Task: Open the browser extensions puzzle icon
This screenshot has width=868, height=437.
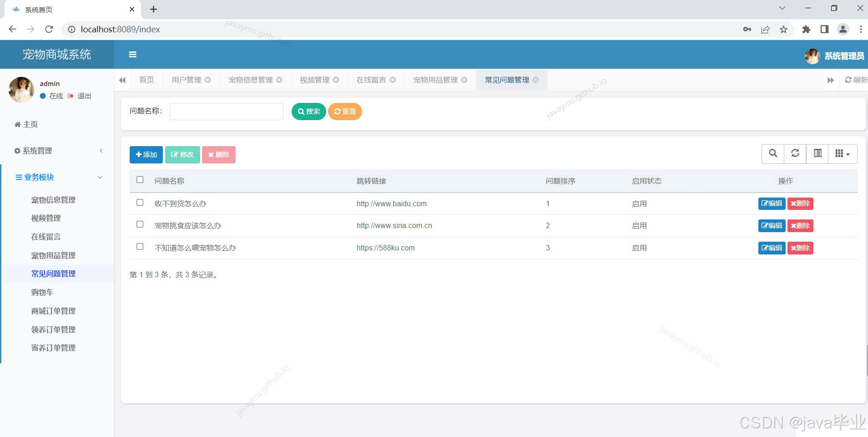Action: point(806,29)
